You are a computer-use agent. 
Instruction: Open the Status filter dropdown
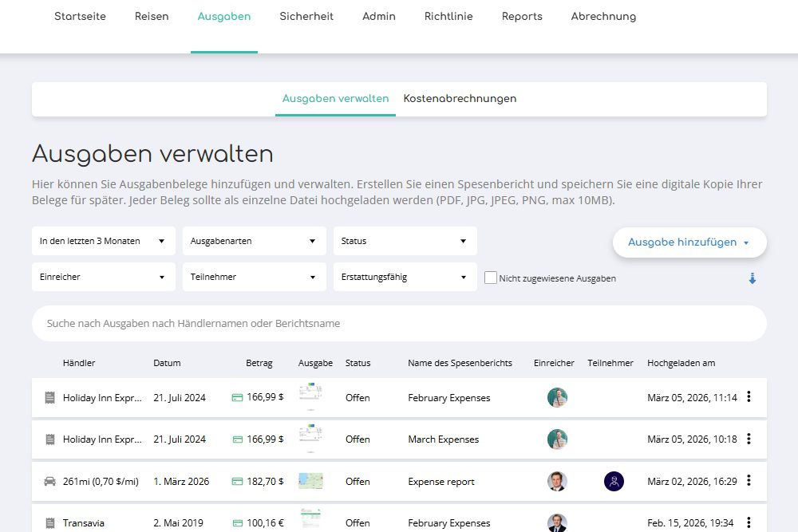pyautogui.click(x=405, y=241)
